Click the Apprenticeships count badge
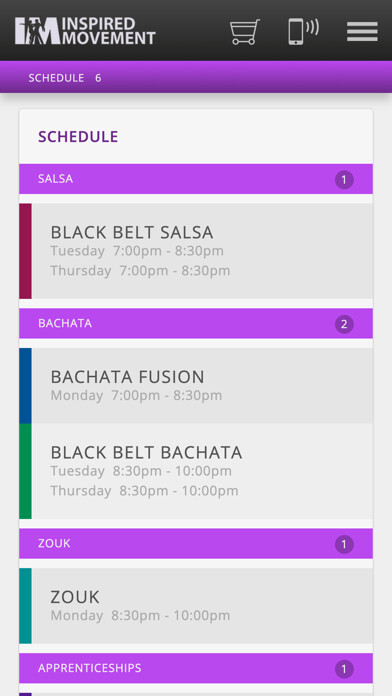Image resolution: width=392 pixels, height=696 pixels. pyautogui.click(x=344, y=669)
